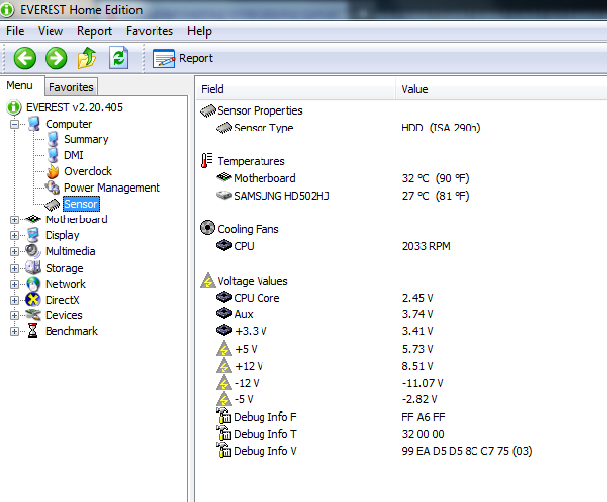Viewport: 607px width, 502px height.
Task: Click the Field column header
Action: coord(297,89)
